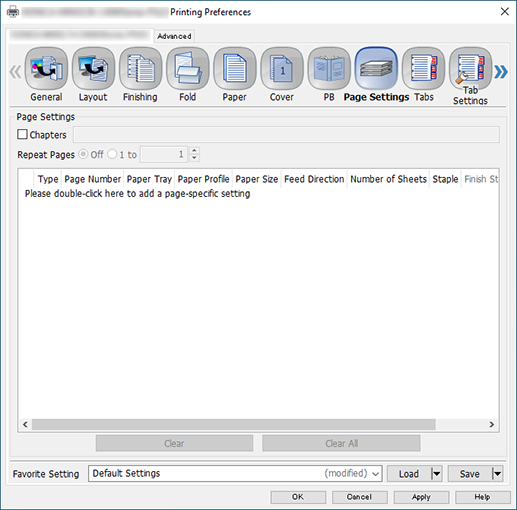Click the Apply button
This screenshot has width=517, height=510.
click(421, 497)
